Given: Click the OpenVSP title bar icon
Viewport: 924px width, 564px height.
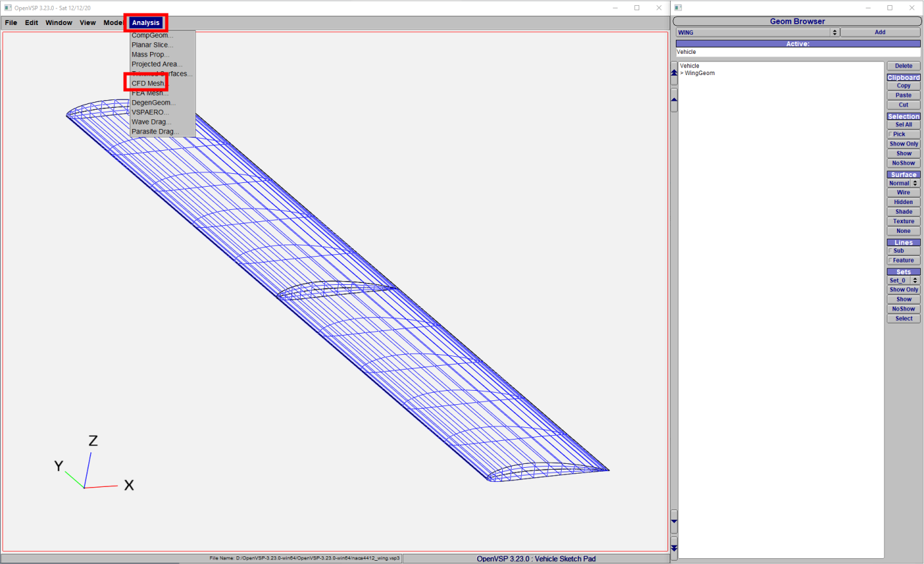Looking at the screenshot, I should [x=8, y=8].
